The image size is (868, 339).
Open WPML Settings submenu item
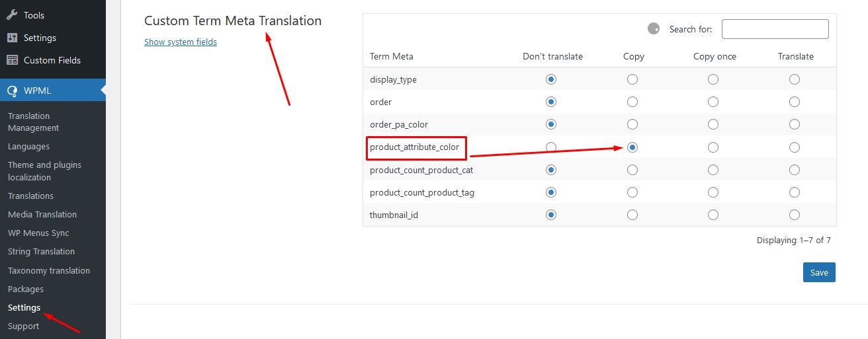24,307
